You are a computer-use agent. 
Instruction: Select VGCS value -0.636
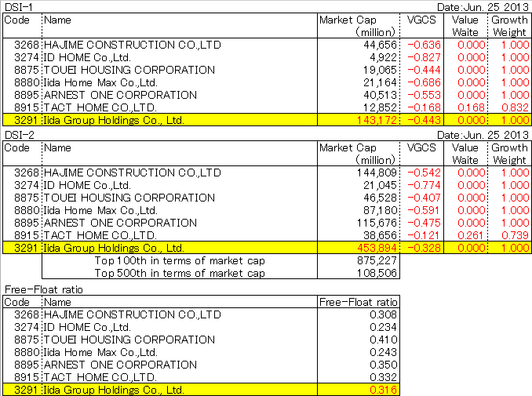coord(424,45)
